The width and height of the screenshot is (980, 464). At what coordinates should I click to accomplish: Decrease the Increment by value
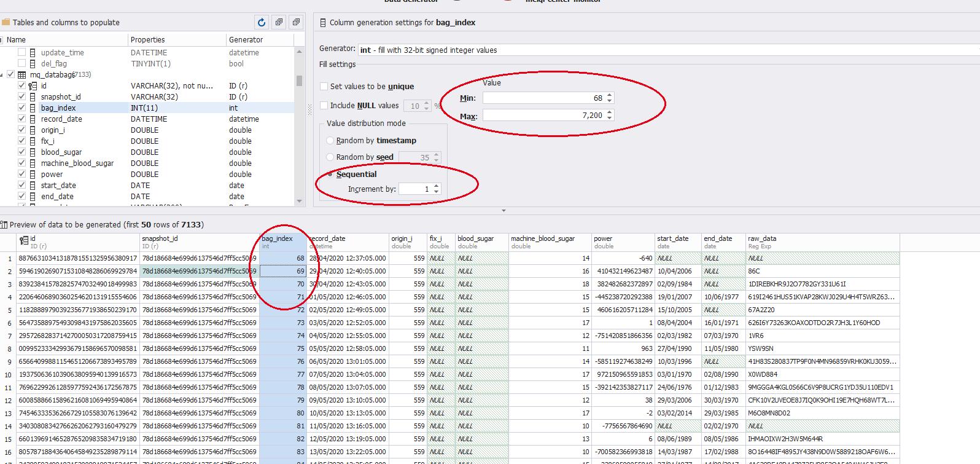(x=436, y=192)
